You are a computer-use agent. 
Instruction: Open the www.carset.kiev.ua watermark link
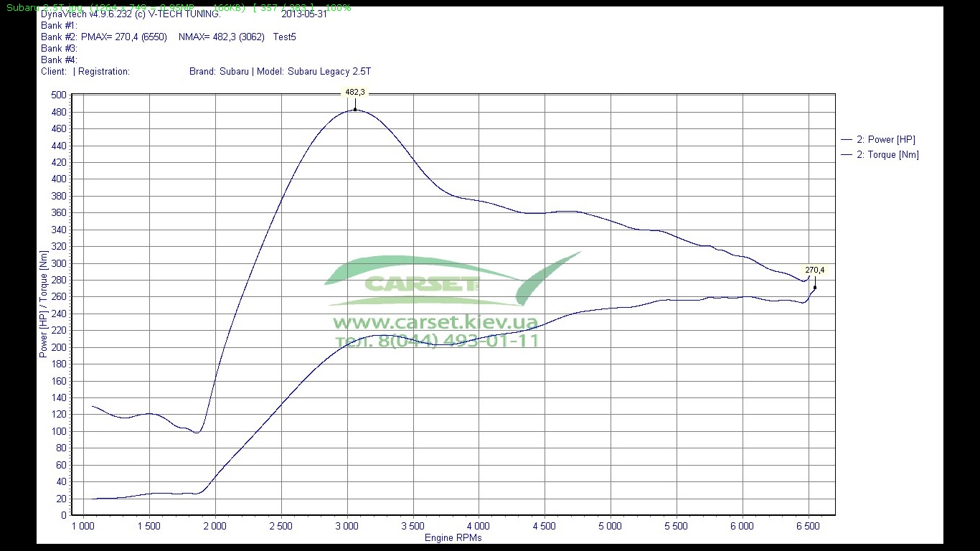point(435,322)
